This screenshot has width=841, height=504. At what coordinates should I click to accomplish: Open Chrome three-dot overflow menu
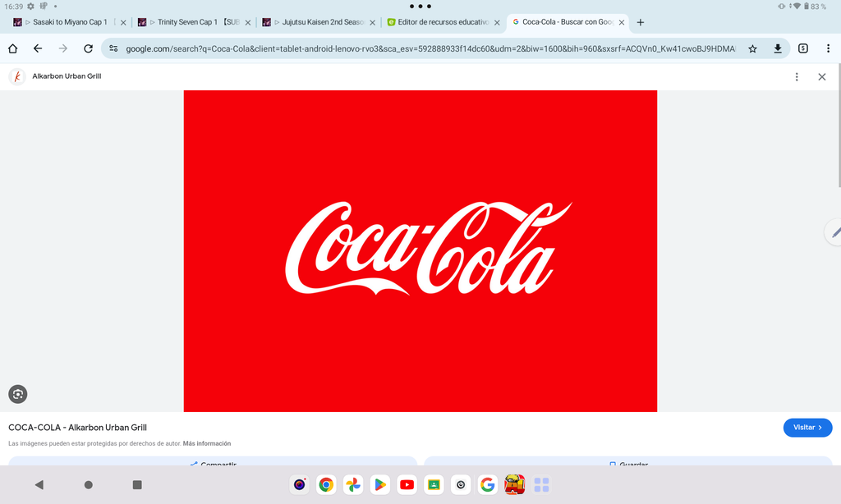point(828,48)
